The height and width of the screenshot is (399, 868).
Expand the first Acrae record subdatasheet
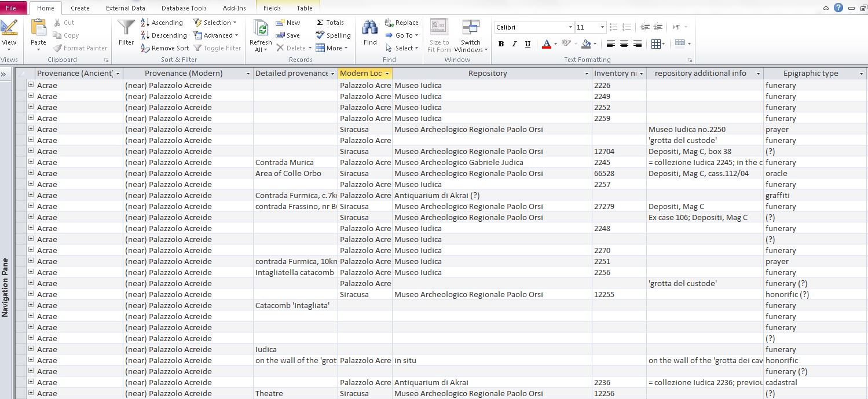(30, 85)
